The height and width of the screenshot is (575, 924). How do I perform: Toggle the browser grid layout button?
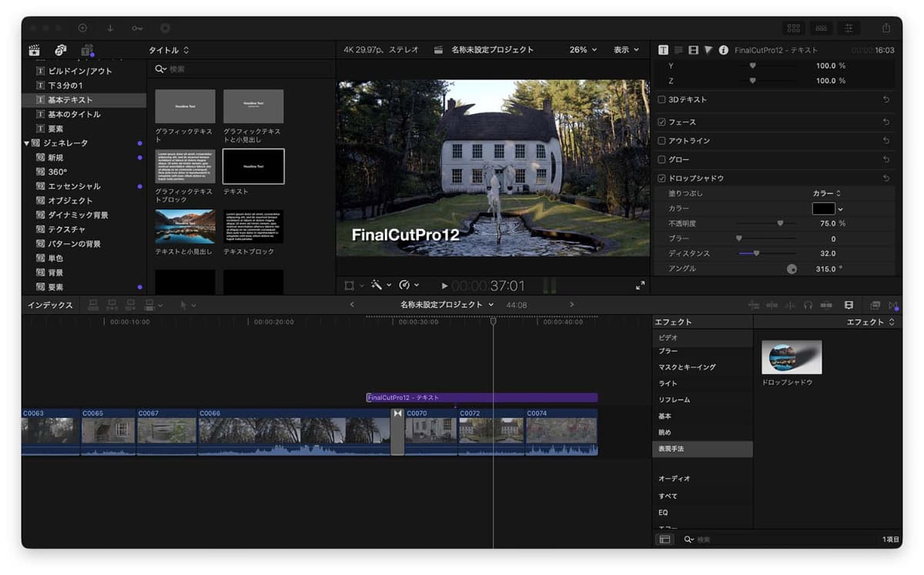tap(794, 28)
